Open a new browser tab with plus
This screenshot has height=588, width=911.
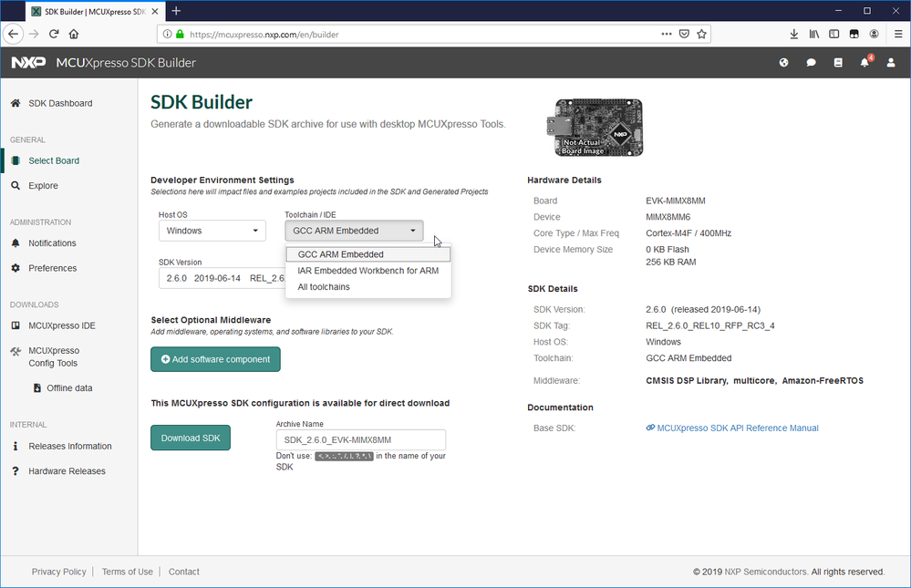(x=176, y=11)
